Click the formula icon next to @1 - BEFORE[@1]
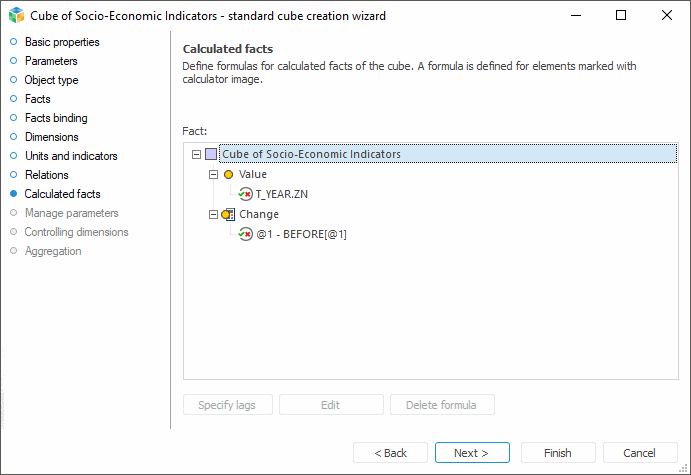The image size is (691, 475). tap(245, 234)
